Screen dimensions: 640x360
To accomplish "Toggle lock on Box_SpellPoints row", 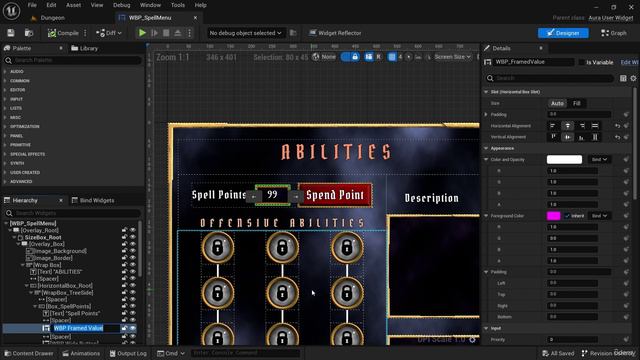I will click(x=124, y=307).
